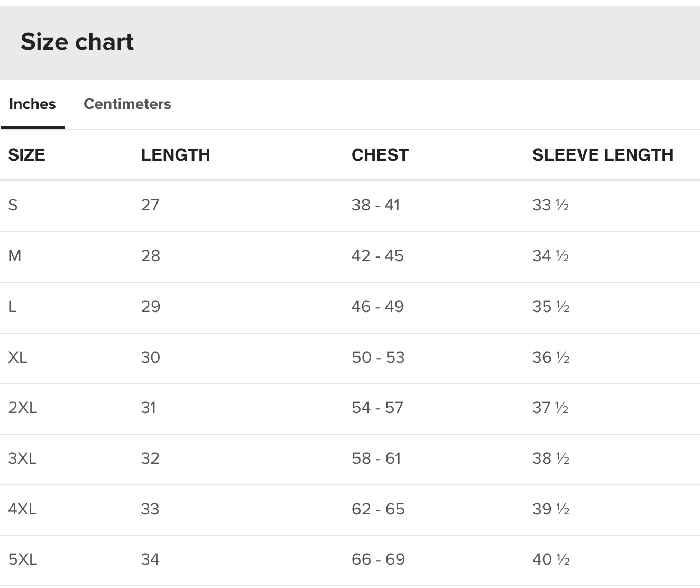Click the CHEST column header

380,155
